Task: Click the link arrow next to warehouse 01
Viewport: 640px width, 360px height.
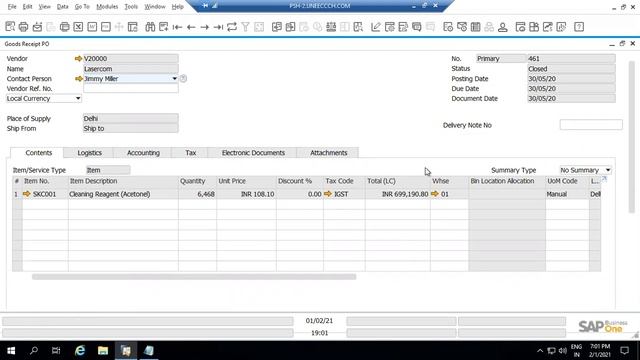Action: (435, 194)
